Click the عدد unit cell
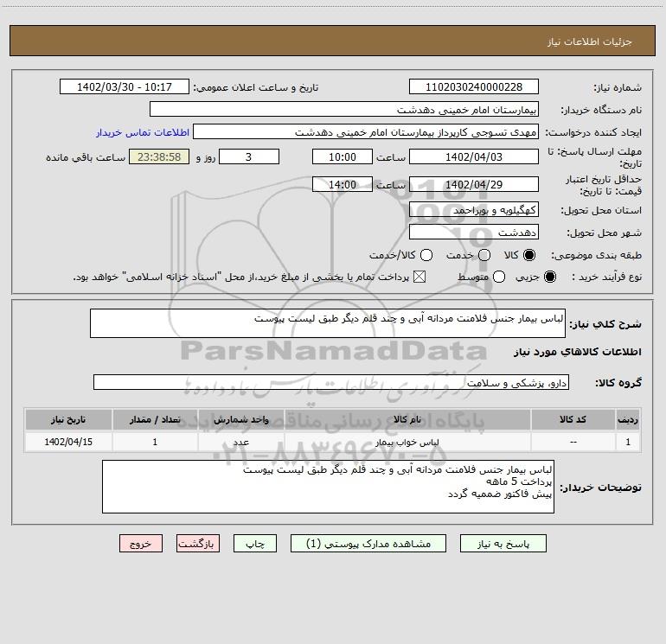Viewport: 666px width, 644px height. coord(240,442)
